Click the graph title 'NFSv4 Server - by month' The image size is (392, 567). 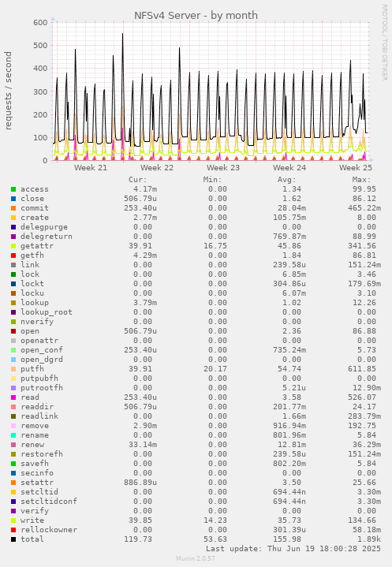coord(196,16)
